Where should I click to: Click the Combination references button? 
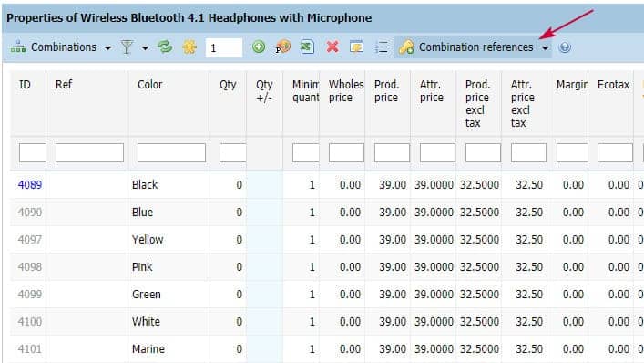point(473,47)
